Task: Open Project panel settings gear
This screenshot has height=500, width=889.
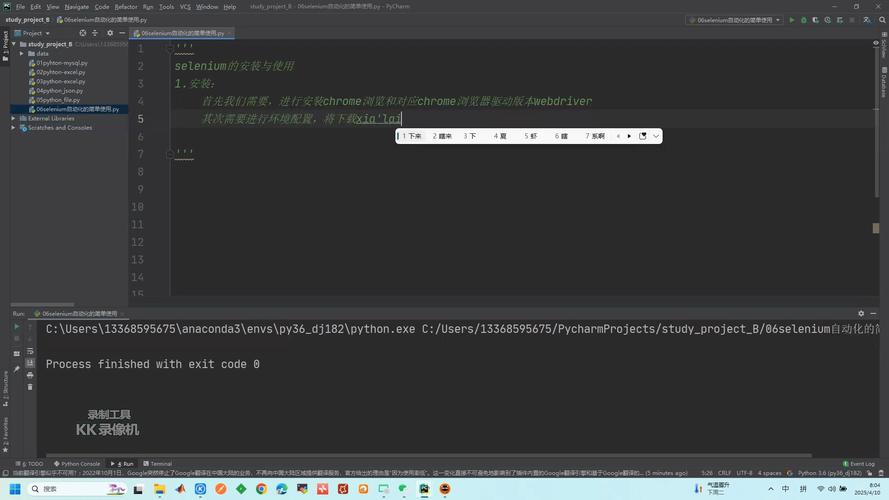Action: 110,33
